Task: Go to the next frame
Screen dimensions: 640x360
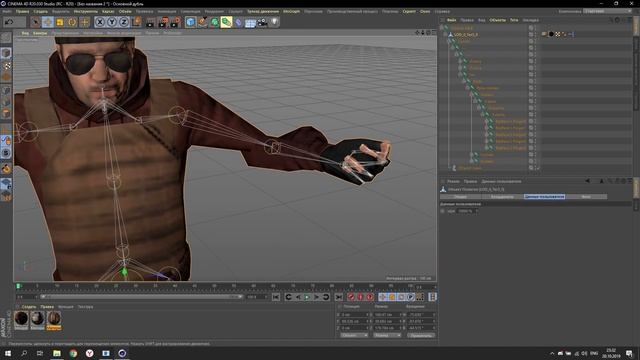Action: (316, 297)
